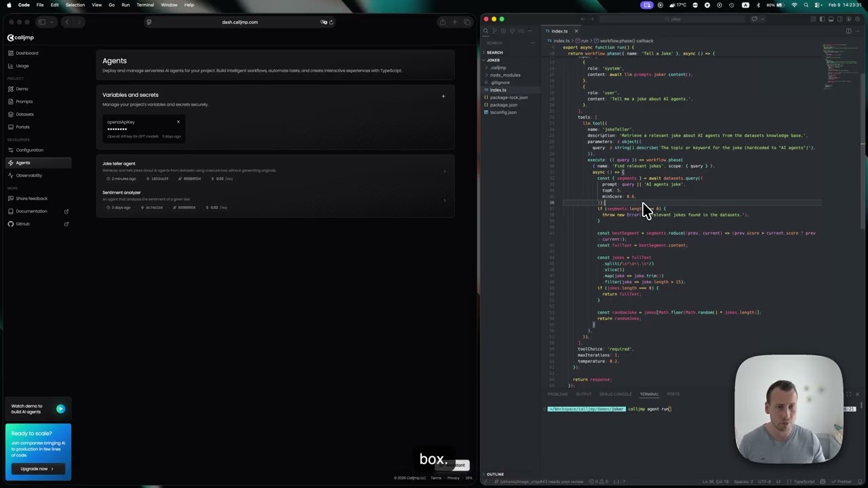Open the Sentiment analyzer agent row

[275, 200]
